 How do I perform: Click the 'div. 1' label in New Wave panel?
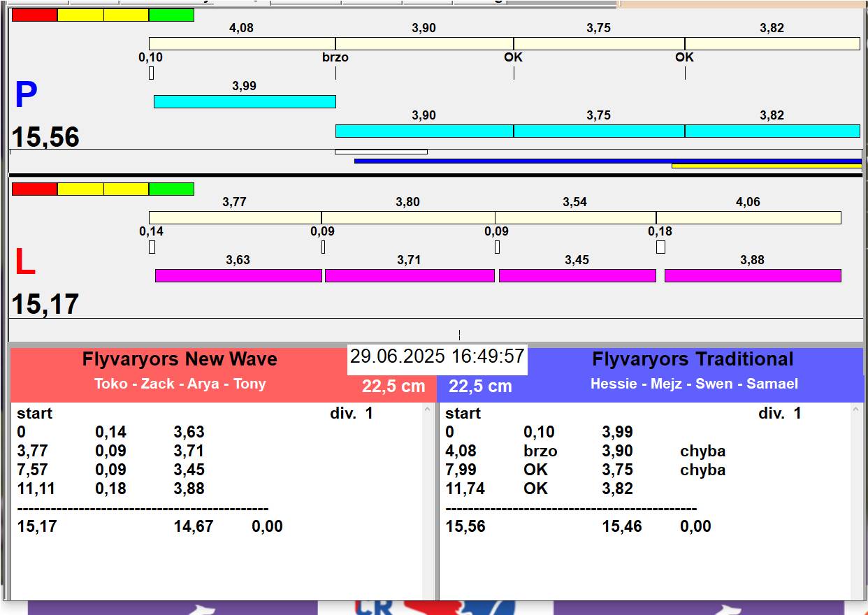pyautogui.click(x=352, y=414)
